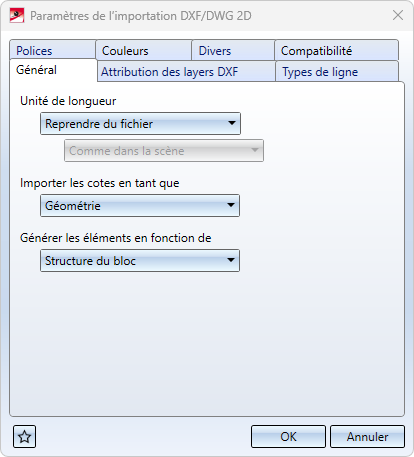
Task: Select the Divers tab
Action: point(233,50)
